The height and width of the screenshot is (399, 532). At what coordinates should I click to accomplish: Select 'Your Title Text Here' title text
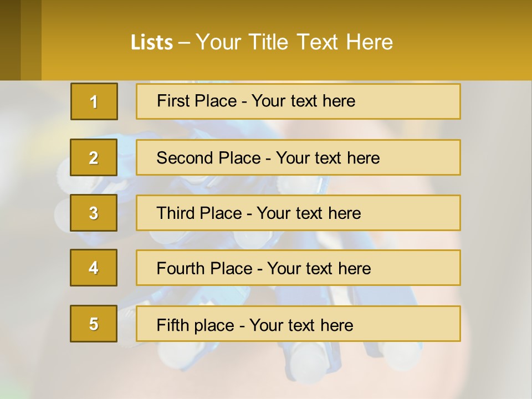click(294, 42)
